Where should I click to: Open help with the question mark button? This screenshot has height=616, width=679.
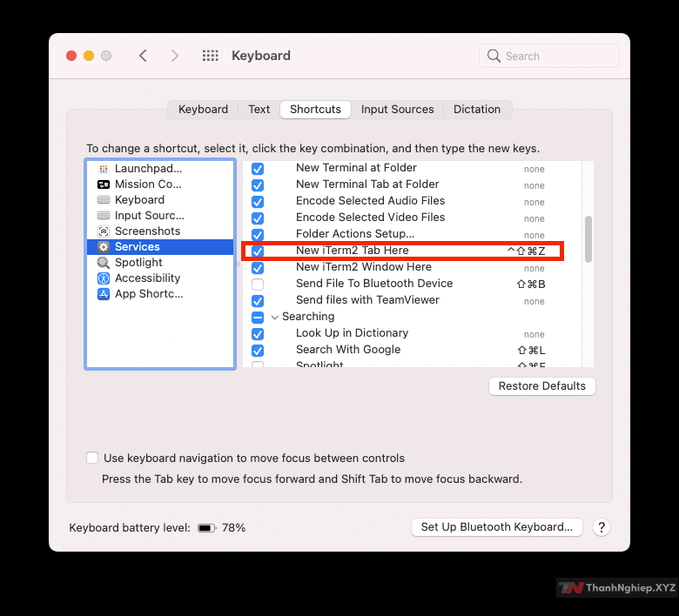[x=601, y=527]
